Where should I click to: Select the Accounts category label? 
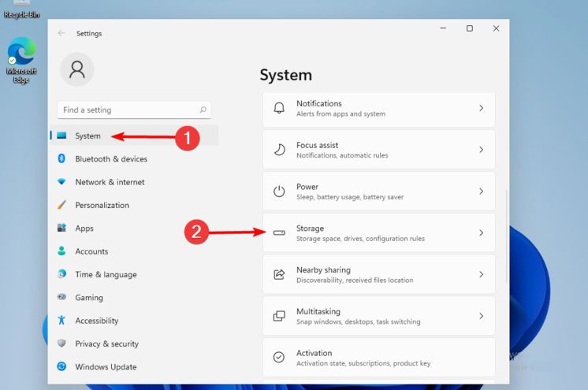pos(91,251)
